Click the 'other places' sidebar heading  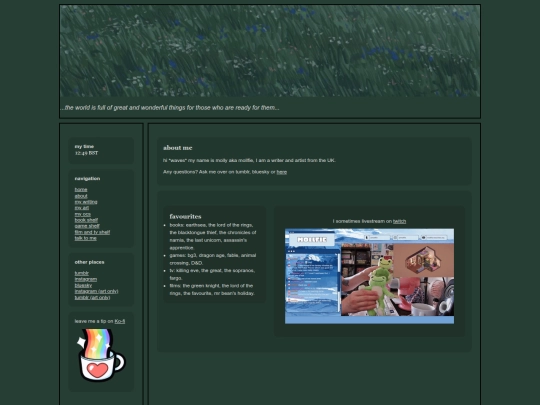tap(90, 262)
